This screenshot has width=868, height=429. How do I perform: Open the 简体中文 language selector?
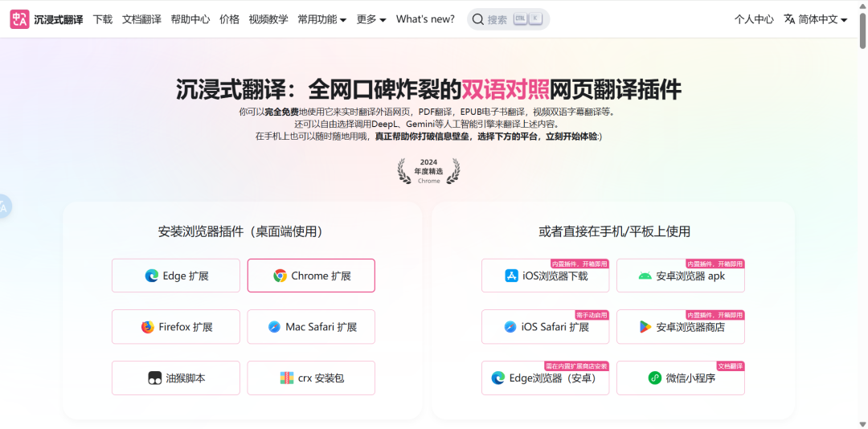[x=816, y=19]
